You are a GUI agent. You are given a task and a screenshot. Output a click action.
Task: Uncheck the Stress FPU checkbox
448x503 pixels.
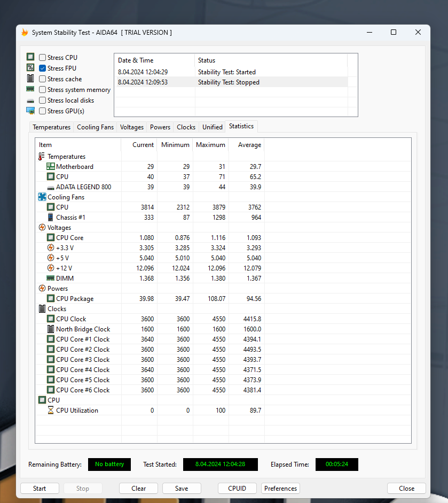[x=42, y=68]
